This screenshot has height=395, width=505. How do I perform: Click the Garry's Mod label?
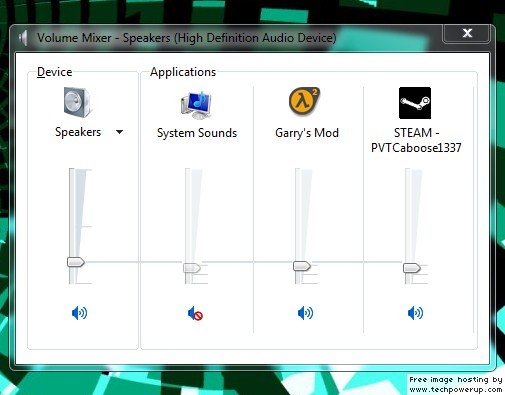click(307, 133)
